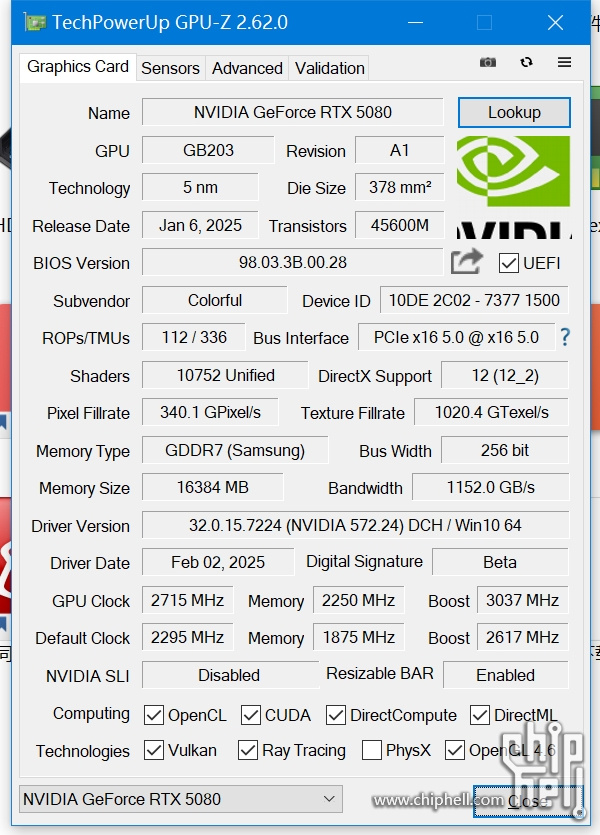Click the Resizable BAR field Enabled
This screenshot has height=835, width=600.
tap(505, 675)
